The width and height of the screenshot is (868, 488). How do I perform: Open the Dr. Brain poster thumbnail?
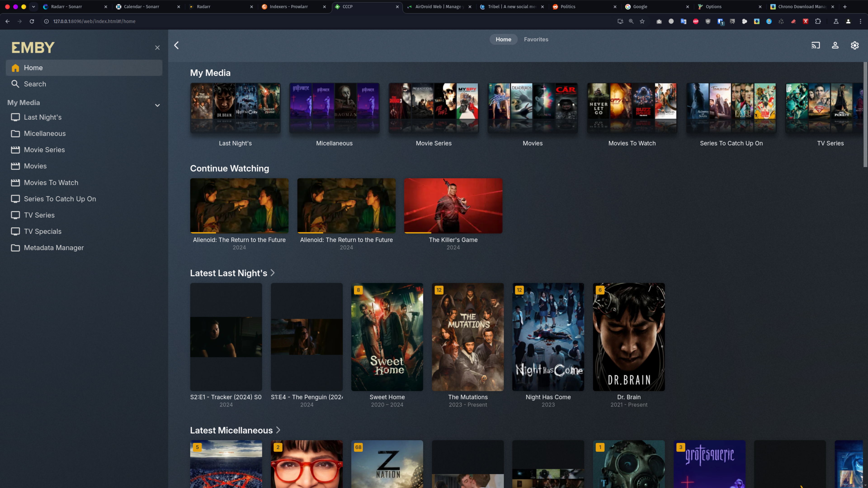click(628, 337)
